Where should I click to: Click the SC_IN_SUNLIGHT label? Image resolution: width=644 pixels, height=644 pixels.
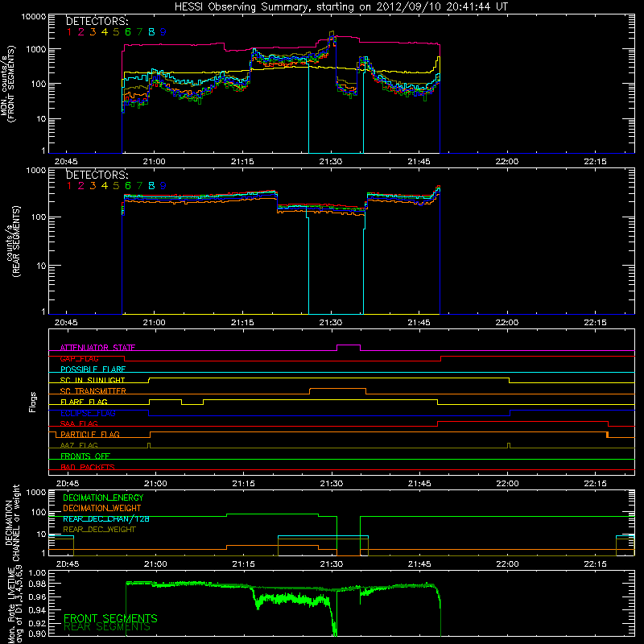[x=93, y=380]
